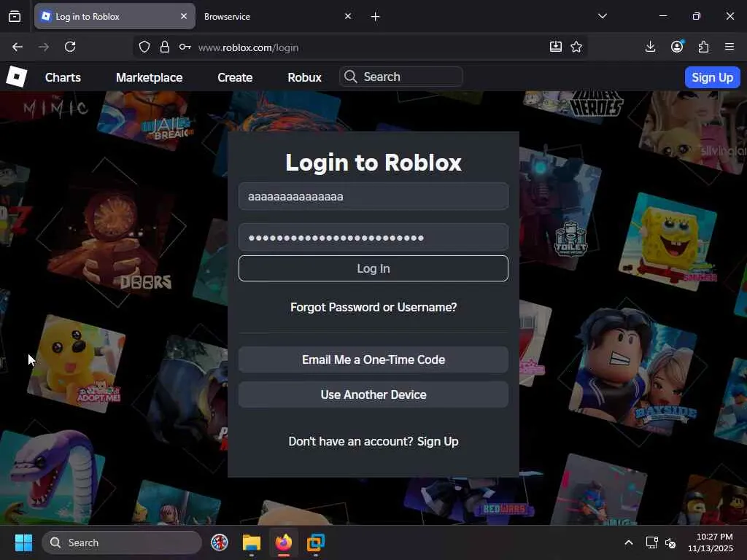Bookmark this page with star icon

[x=576, y=47]
